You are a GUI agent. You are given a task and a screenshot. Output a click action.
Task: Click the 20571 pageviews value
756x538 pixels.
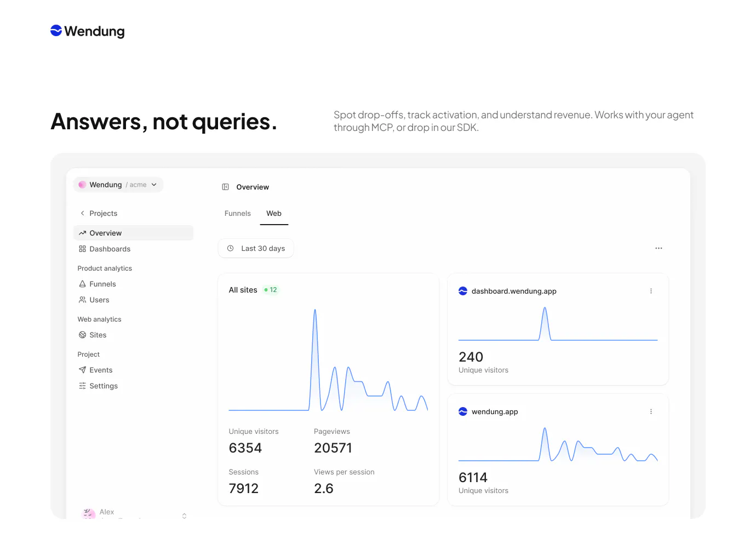333,448
